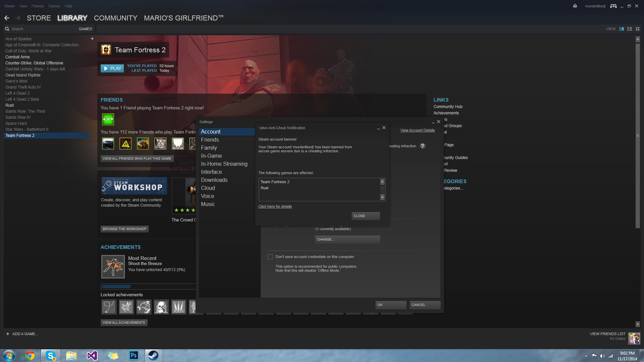Open Photoshop from the taskbar
The image size is (644, 362).
(x=134, y=356)
